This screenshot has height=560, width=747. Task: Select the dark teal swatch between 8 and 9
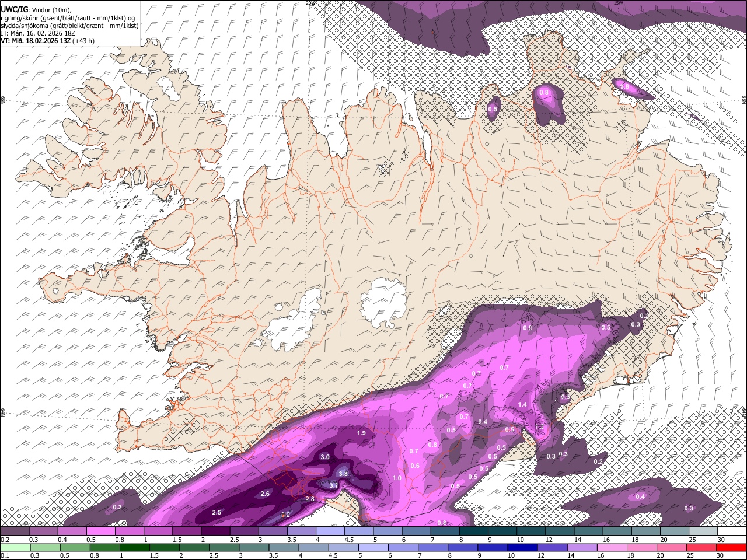473,531
